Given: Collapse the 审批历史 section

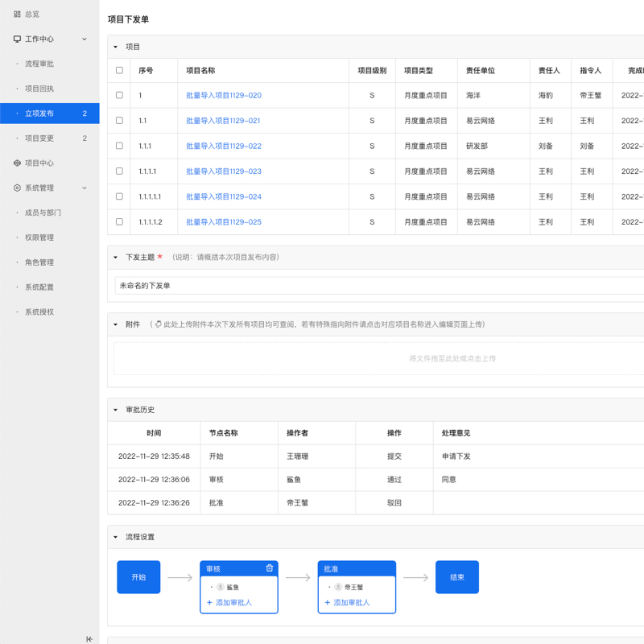Looking at the screenshot, I should 116,410.
